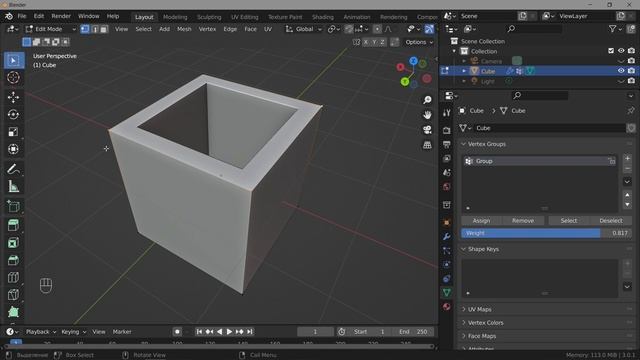This screenshot has height=360, width=640.
Task: Select the Annotate tool
Action: pyautogui.click(x=13, y=169)
